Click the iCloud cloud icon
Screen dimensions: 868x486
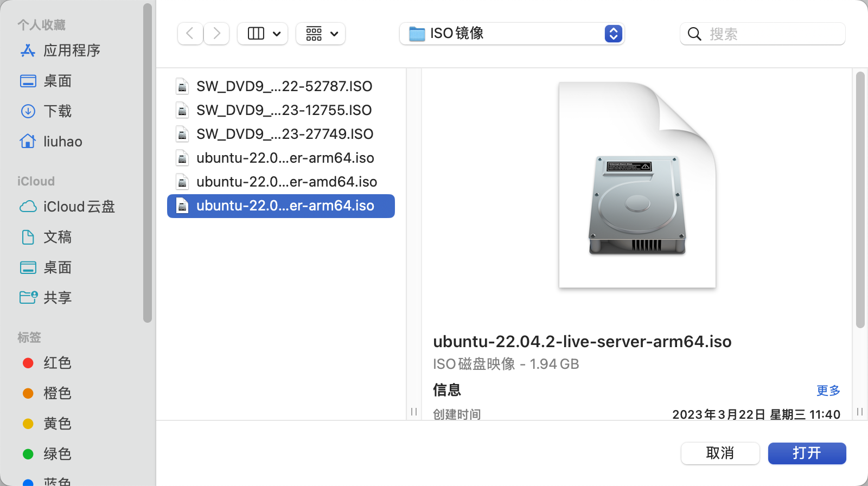pyautogui.click(x=28, y=207)
